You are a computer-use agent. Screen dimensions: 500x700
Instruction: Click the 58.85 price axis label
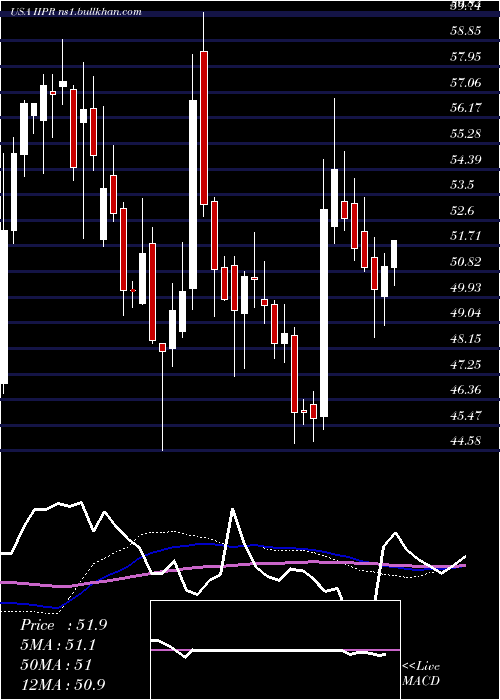coord(467,31)
